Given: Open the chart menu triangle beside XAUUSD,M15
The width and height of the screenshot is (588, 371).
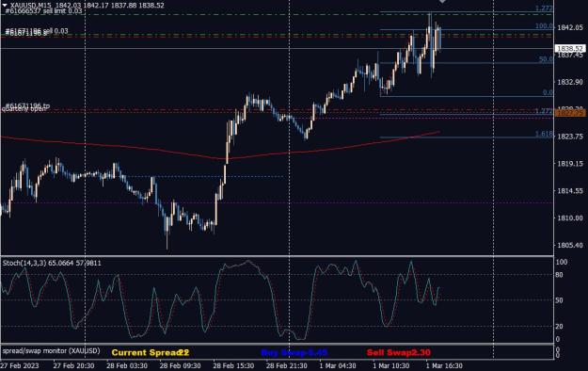Looking at the screenshot, I should coord(5,5).
